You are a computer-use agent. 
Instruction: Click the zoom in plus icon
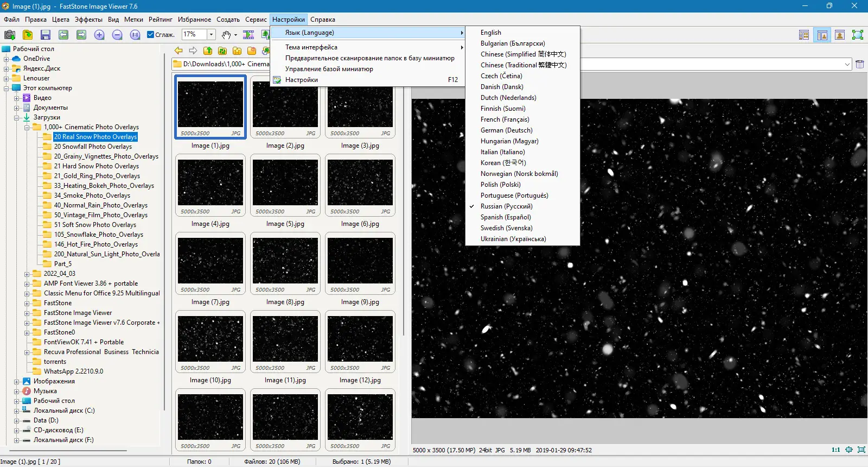pos(99,35)
